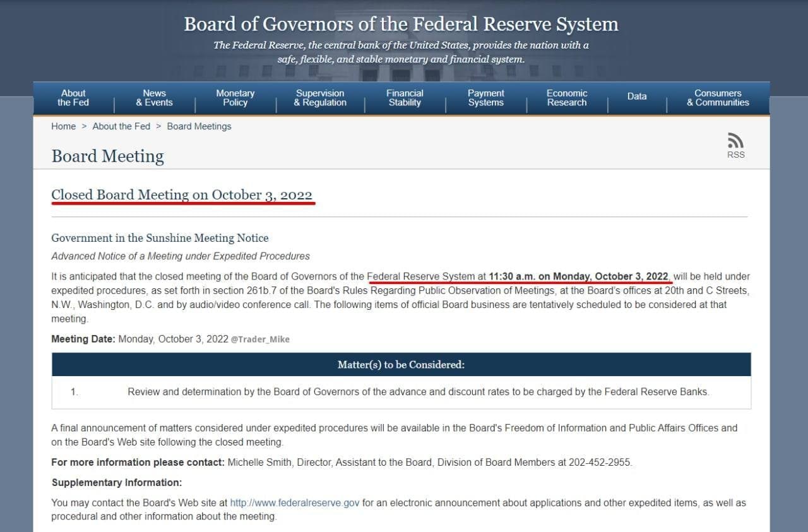Click the Federal Reserve tagline text in banner
Screen dimensions: 808x532
point(401,52)
